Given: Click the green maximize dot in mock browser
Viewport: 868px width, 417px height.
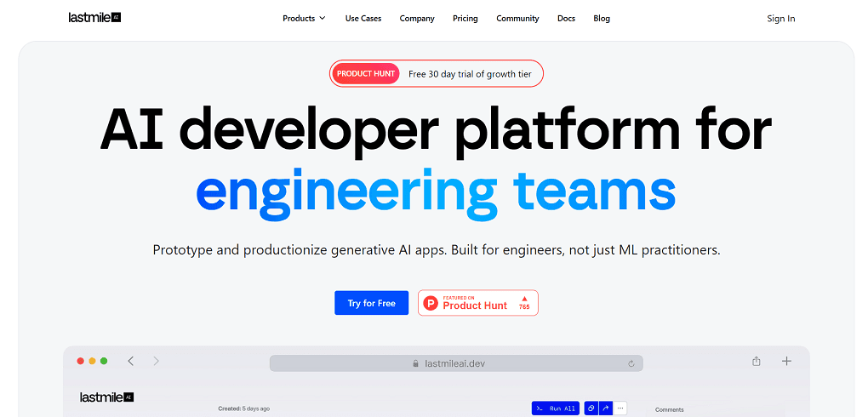Looking at the screenshot, I should coord(104,361).
